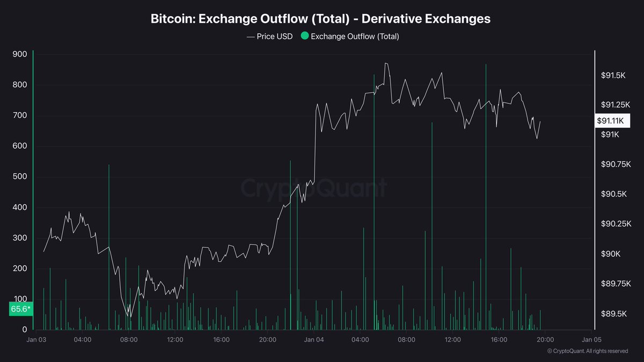This screenshot has width=644, height=362.
Task: Click the $90K label on the right axis
Action: (x=611, y=254)
